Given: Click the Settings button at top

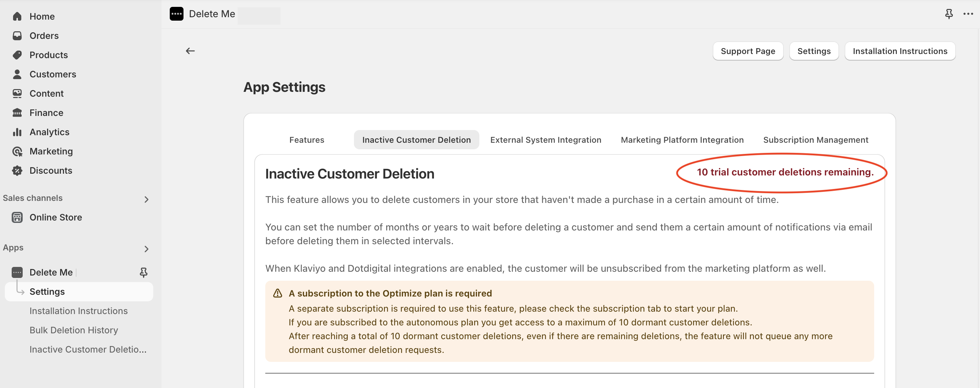Looking at the screenshot, I should point(814,51).
